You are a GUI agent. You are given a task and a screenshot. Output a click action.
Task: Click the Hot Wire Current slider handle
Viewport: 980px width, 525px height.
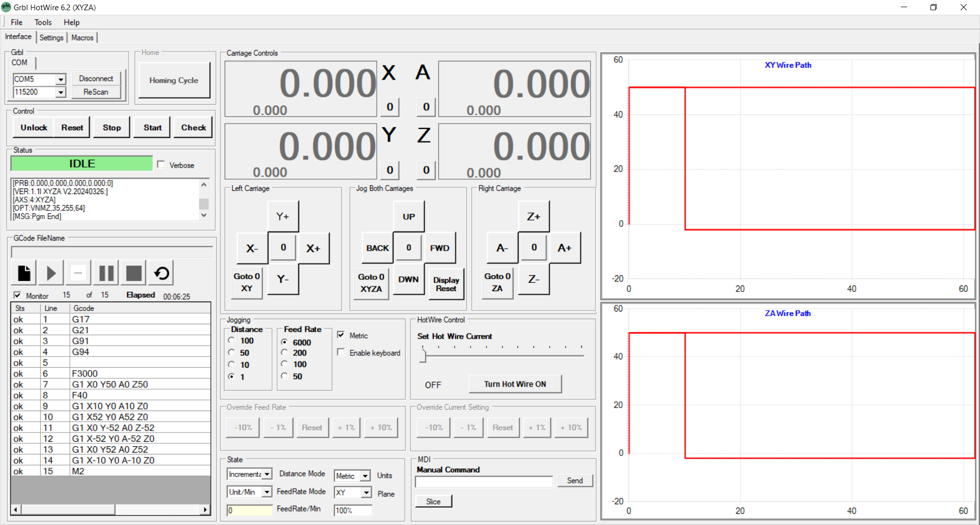(423, 355)
